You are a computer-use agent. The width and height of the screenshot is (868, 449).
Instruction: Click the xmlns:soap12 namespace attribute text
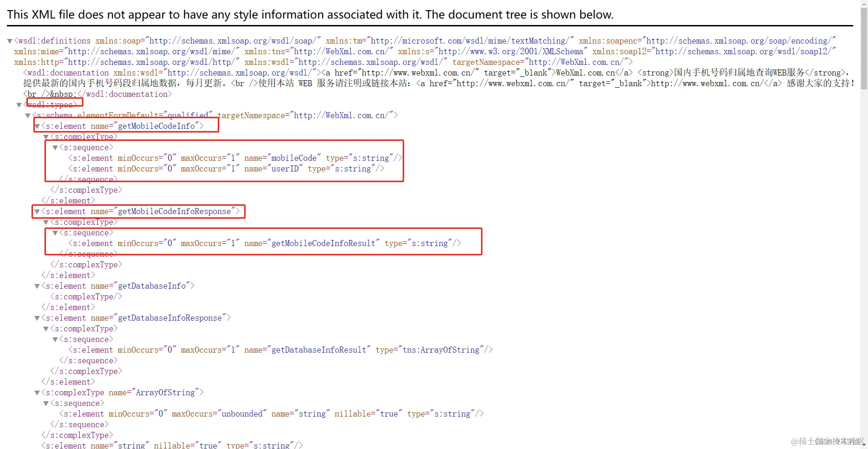[714, 52]
